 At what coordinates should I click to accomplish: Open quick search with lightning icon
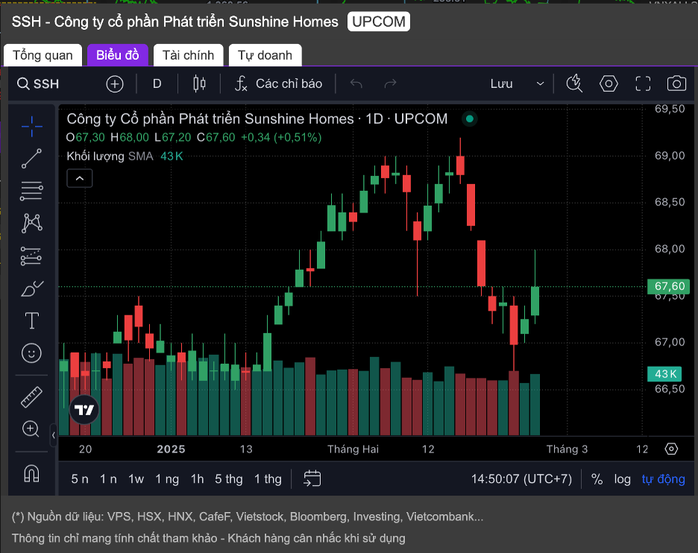[x=574, y=84]
